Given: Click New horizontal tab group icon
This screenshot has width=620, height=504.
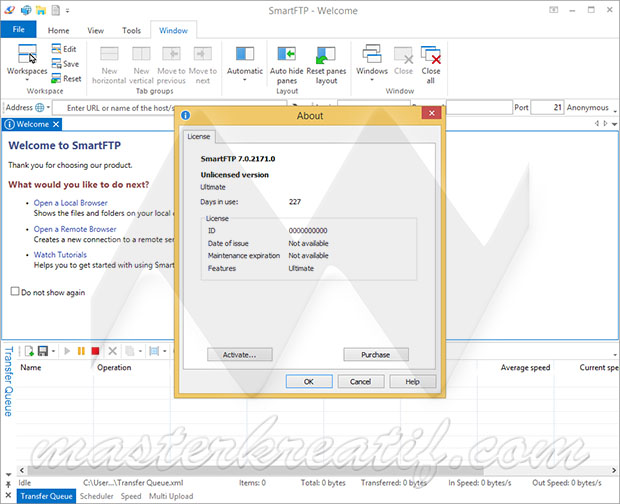Looking at the screenshot, I should pyautogui.click(x=109, y=54).
